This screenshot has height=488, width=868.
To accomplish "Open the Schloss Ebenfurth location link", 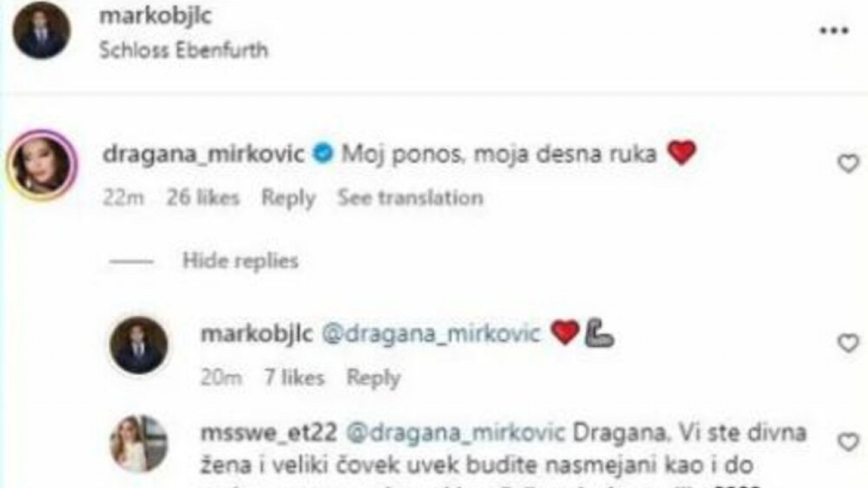I will [x=183, y=50].
